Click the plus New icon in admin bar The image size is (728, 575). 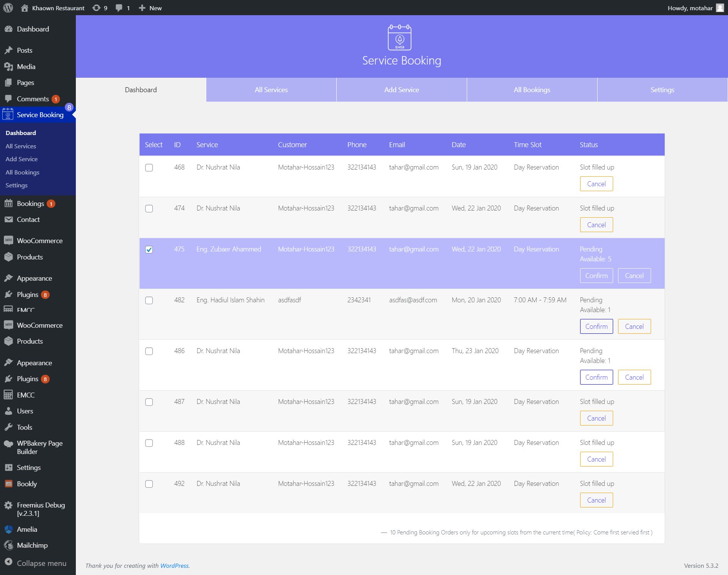pos(142,8)
